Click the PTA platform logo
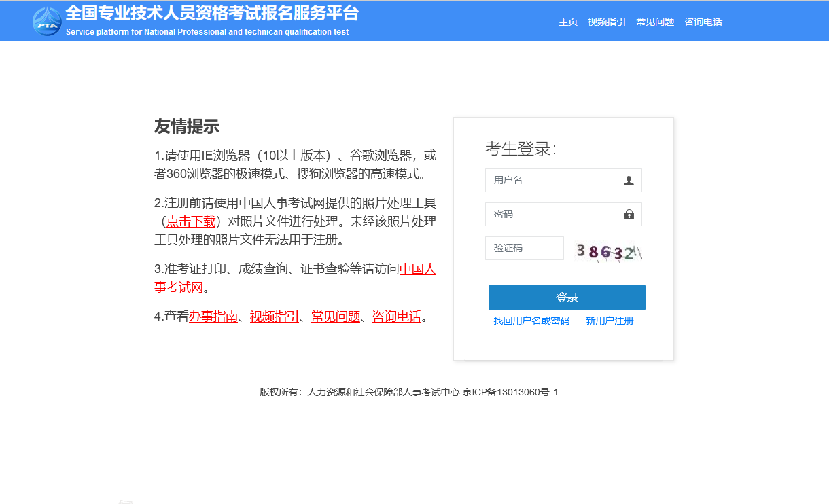 pyautogui.click(x=46, y=20)
